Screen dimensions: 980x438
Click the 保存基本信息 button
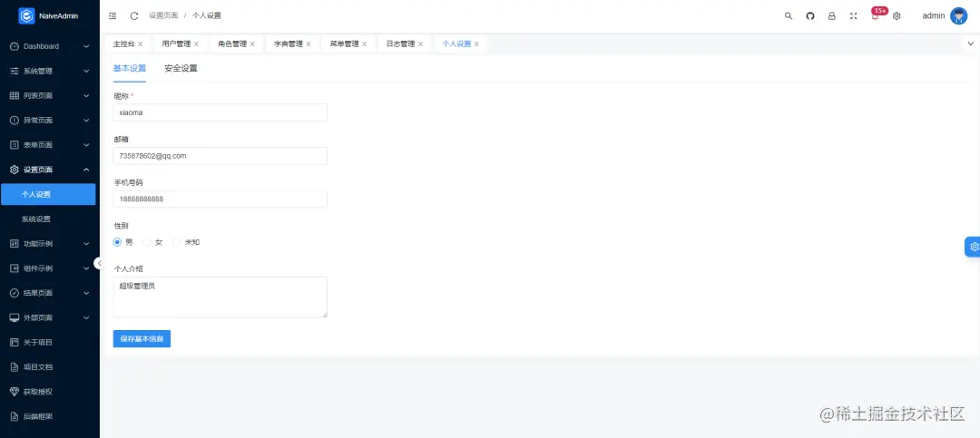point(142,338)
